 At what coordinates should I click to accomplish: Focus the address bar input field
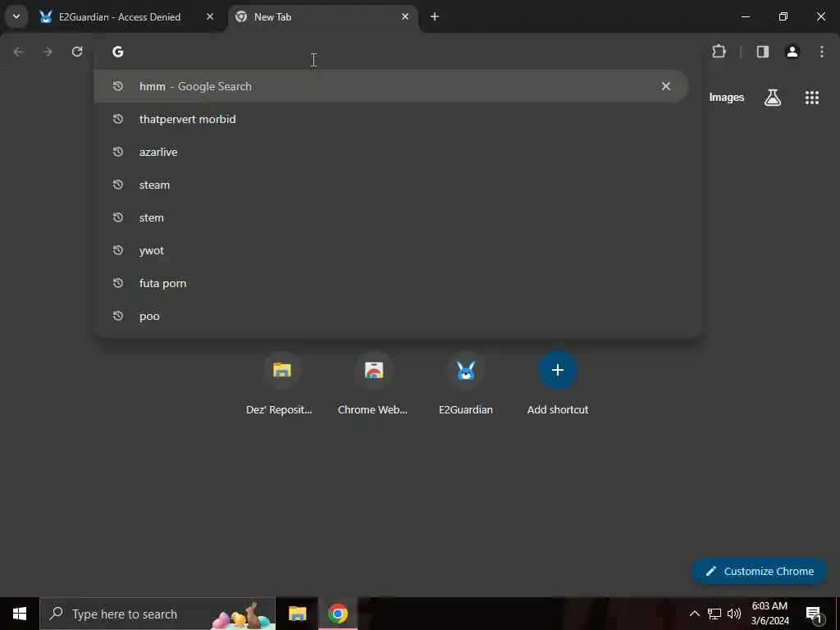click(396, 52)
